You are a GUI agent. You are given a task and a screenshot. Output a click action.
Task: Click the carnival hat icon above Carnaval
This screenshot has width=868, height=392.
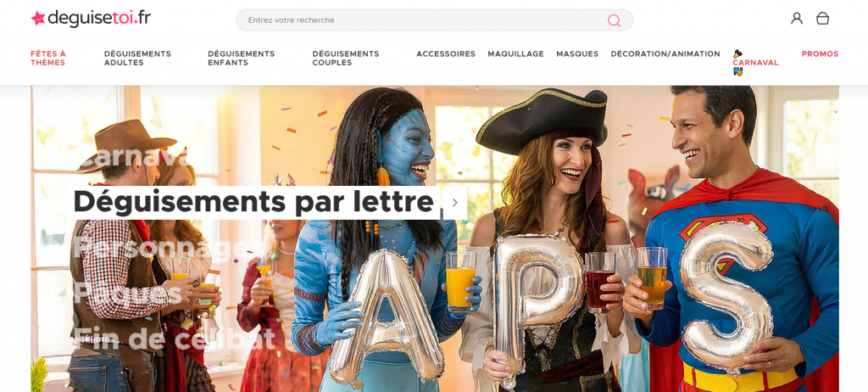(x=738, y=53)
